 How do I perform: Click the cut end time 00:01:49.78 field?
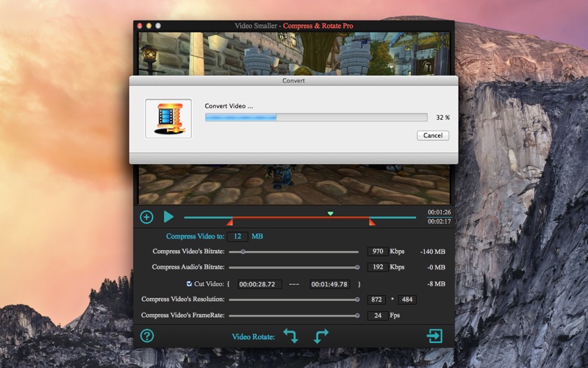pyautogui.click(x=329, y=284)
